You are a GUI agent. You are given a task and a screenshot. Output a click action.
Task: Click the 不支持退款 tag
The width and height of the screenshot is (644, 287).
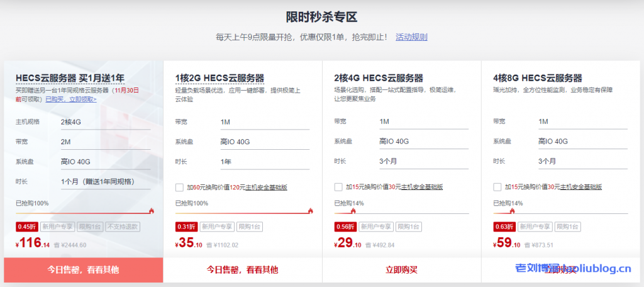[x=123, y=227]
